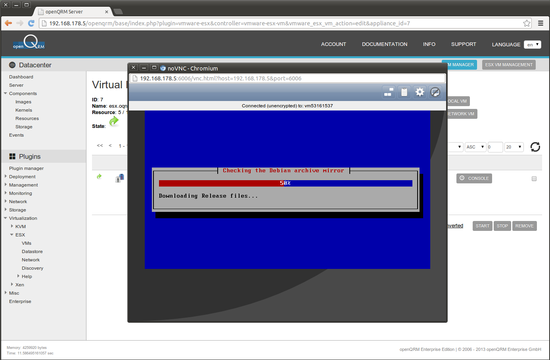This screenshot has height=360, width=550.
Task: Click the Chromium reload page icon
Action: [x=31, y=24]
